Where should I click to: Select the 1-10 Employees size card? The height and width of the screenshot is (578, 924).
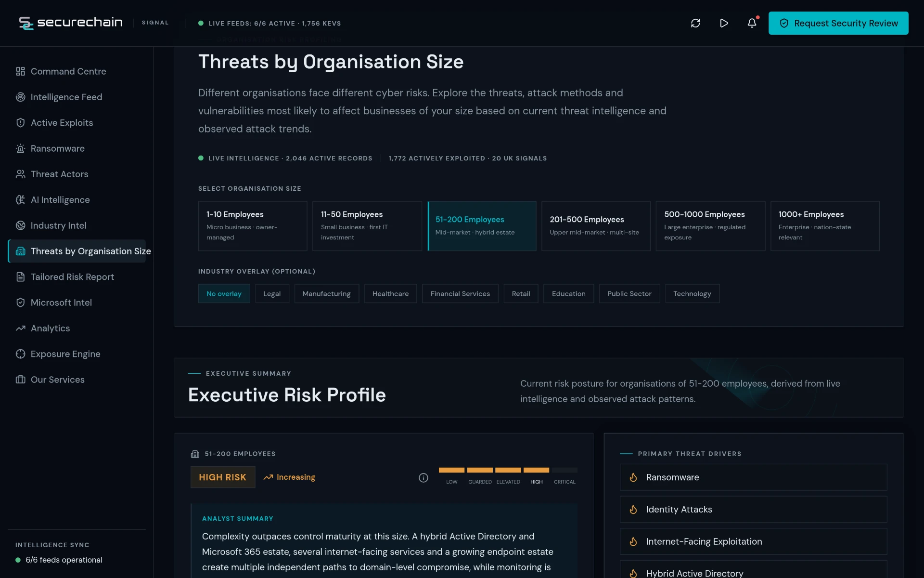click(x=253, y=226)
